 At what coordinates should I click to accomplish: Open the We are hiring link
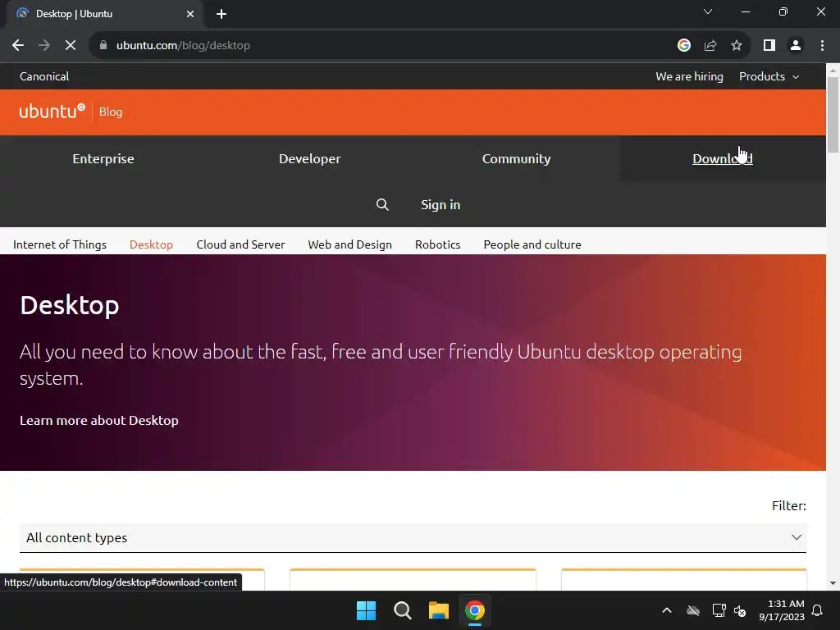pyautogui.click(x=689, y=76)
